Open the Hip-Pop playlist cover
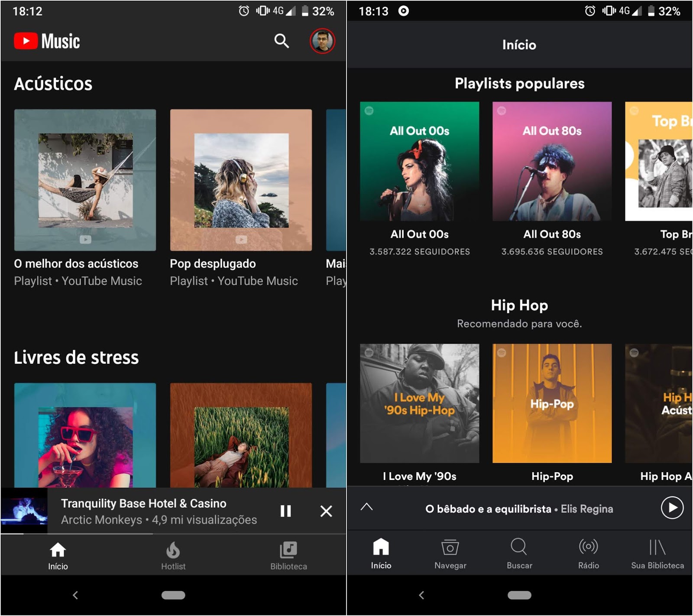Screen dimensions: 693x616 (552, 403)
